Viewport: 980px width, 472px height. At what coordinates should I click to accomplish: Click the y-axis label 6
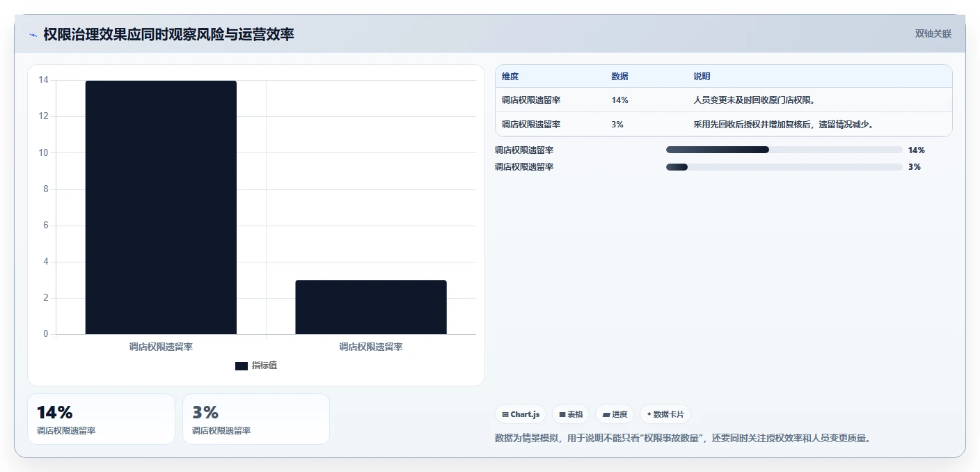(x=46, y=225)
